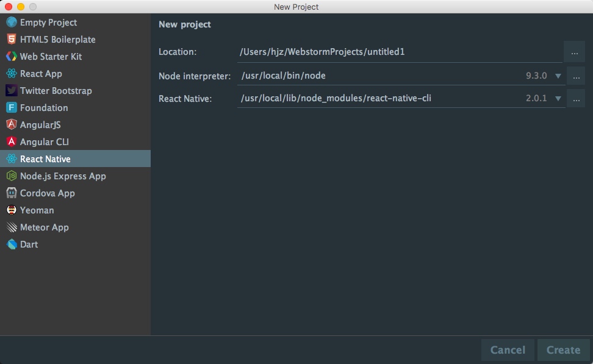This screenshot has height=364, width=593.
Task: Select the React App atom icon
Action: (12, 74)
